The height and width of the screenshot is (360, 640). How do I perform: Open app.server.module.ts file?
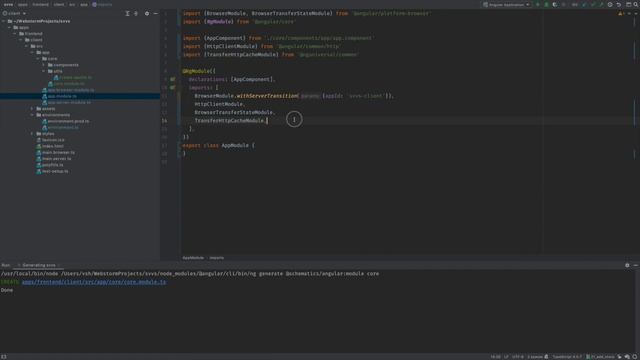click(67, 102)
